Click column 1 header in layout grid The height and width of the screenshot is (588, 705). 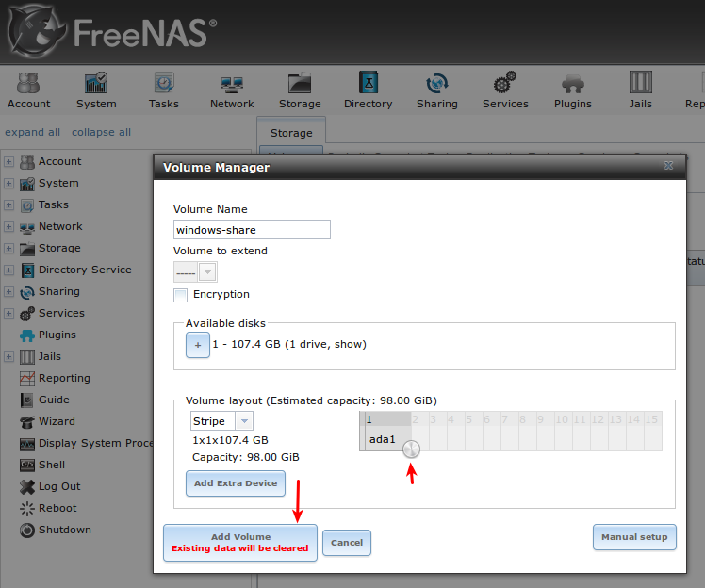(x=387, y=419)
